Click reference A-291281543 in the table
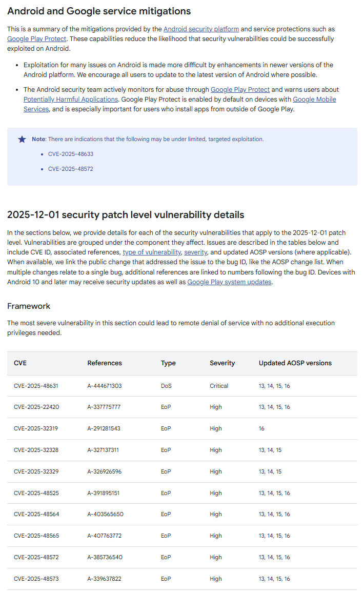The width and height of the screenshot is (364, 591). pos(104,428)
